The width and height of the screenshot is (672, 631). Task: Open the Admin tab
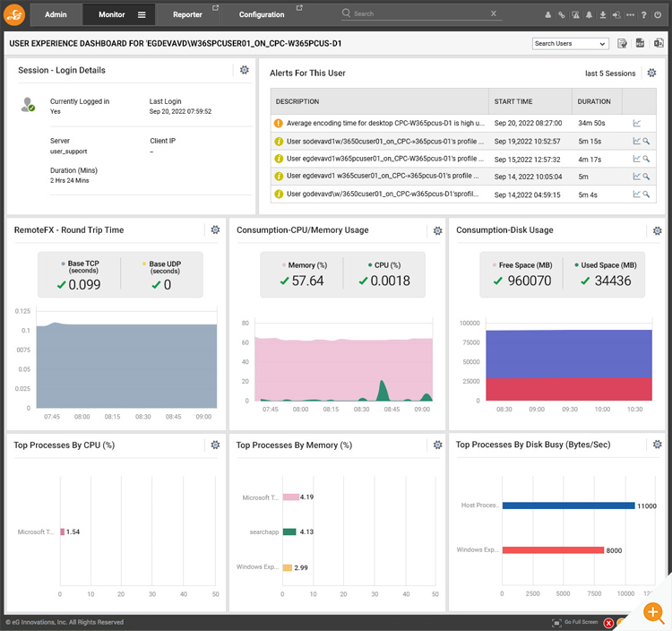[x=56, y=14]
